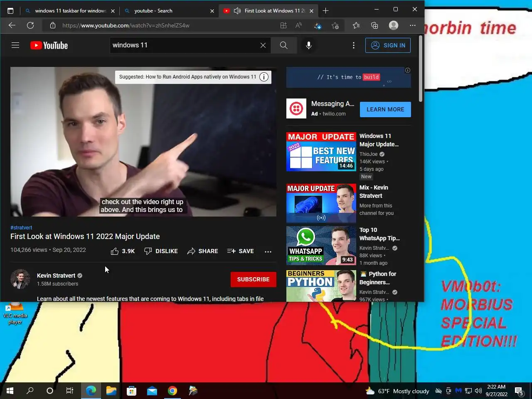Screen dimensions: 532x399
Task: Click the #stratvert hashtag link
Action: 21,228
